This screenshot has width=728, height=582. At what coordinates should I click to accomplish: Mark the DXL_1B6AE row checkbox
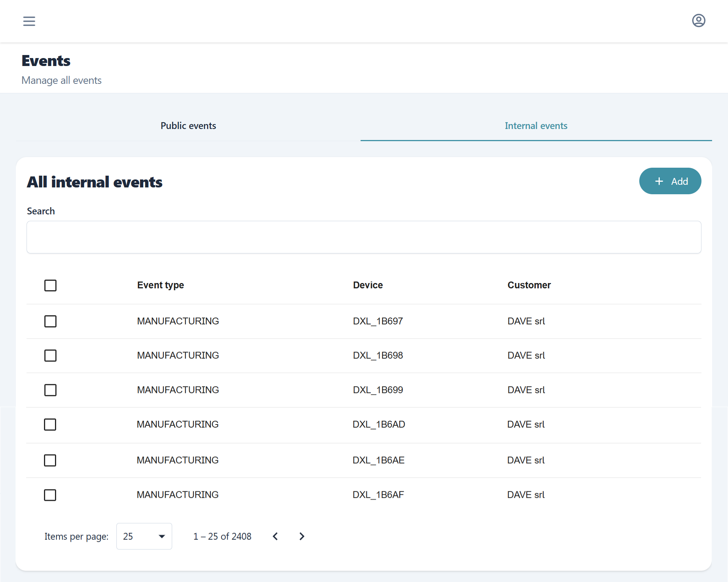(x=50, y=460)
